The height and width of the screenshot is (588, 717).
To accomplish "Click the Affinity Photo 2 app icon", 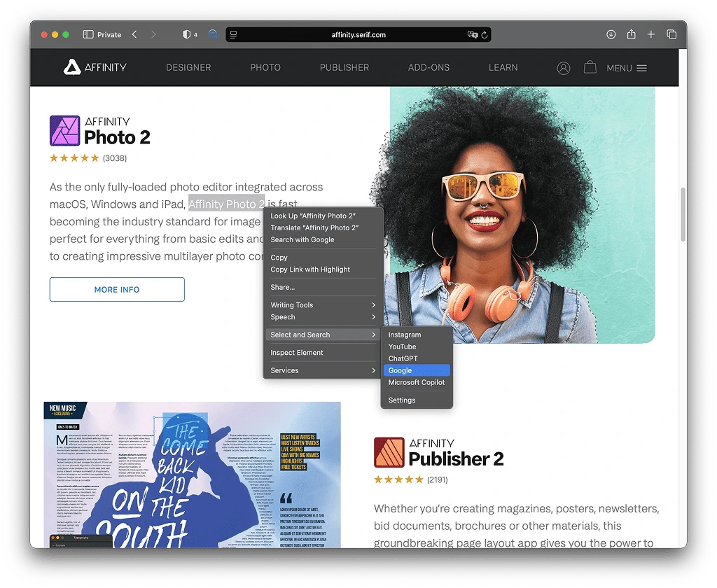I will (x=64, y=131).
